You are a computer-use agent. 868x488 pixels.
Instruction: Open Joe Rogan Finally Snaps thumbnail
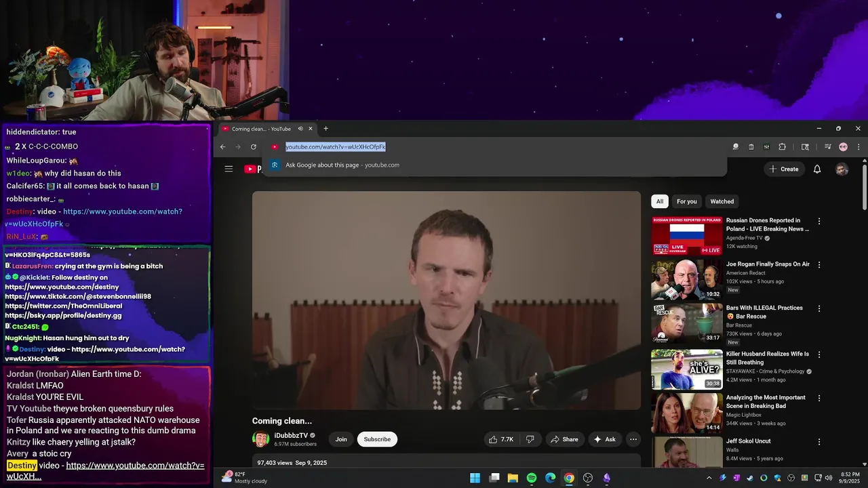687,279
